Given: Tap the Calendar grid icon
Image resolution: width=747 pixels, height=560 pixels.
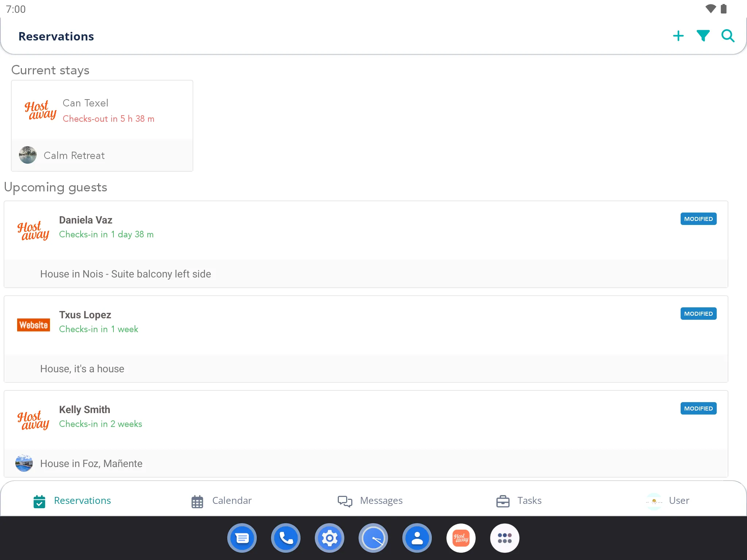Looking at the screenshot, I should click(x=198, y=501).
